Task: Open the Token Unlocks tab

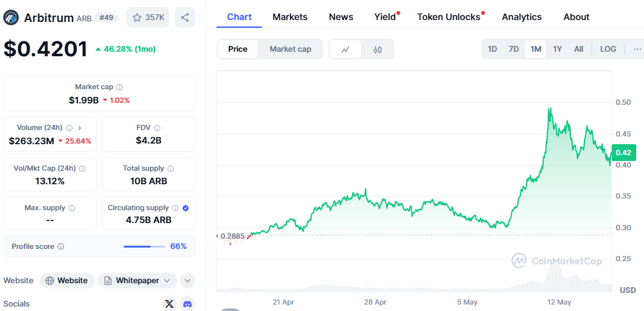Action: tap(449, 17)
